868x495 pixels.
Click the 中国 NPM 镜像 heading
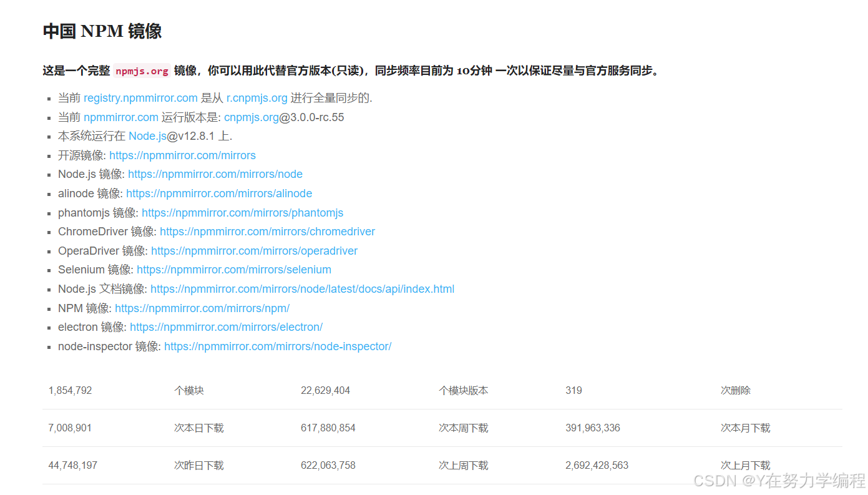coord(102,31)
